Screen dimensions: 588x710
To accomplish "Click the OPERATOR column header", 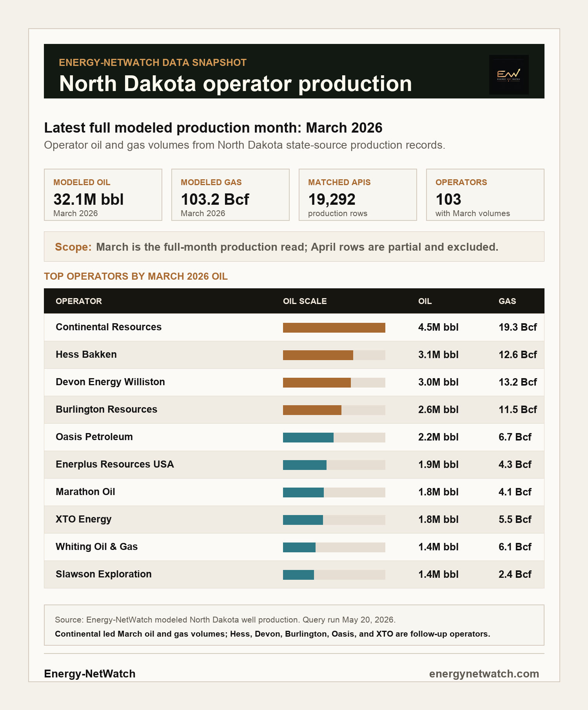I will coord(79,301).
